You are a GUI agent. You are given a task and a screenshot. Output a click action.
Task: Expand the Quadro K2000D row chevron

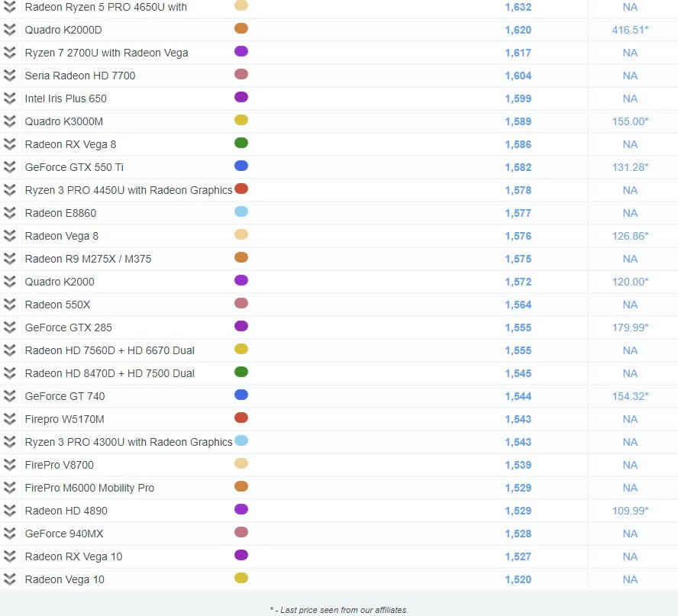point(9,30)
